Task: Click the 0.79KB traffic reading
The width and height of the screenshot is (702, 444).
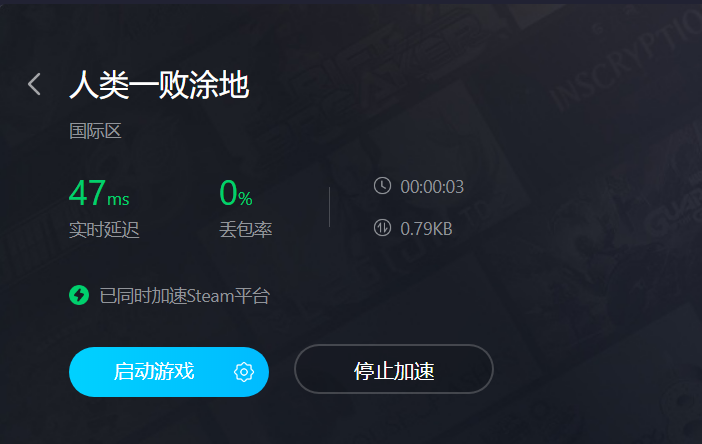Action: [426, 229]
